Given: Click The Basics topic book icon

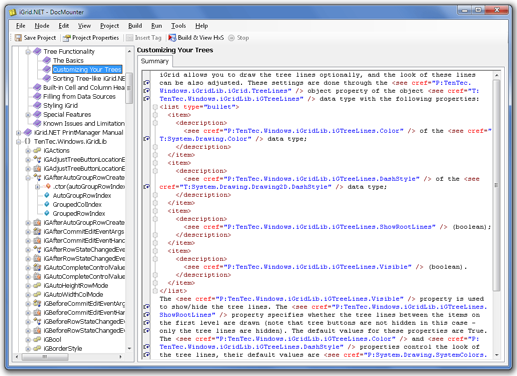Looking at the screenshot, I should tap(47, 60).
